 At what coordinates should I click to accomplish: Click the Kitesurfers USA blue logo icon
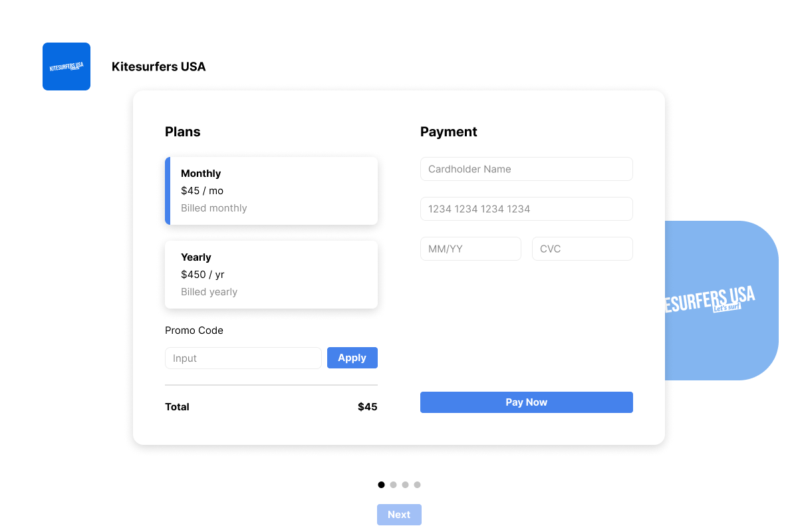point(66,66)
